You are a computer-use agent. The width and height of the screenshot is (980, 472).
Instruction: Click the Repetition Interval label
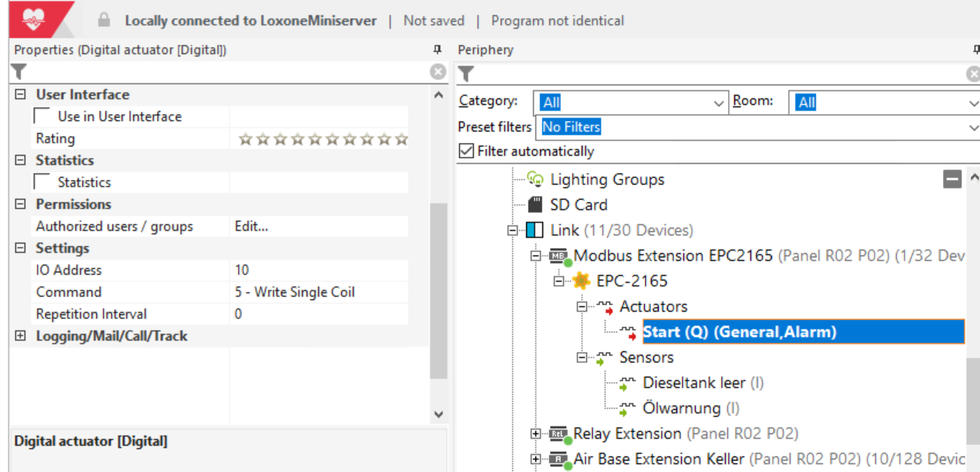[91, 314]
